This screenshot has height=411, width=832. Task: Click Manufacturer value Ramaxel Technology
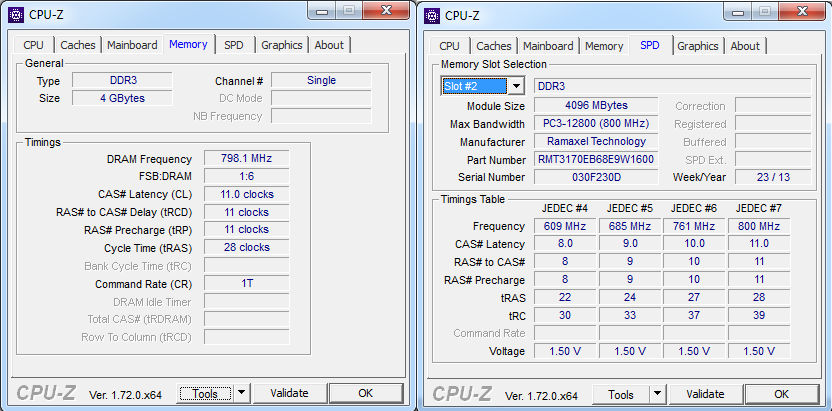click(596, 142)
